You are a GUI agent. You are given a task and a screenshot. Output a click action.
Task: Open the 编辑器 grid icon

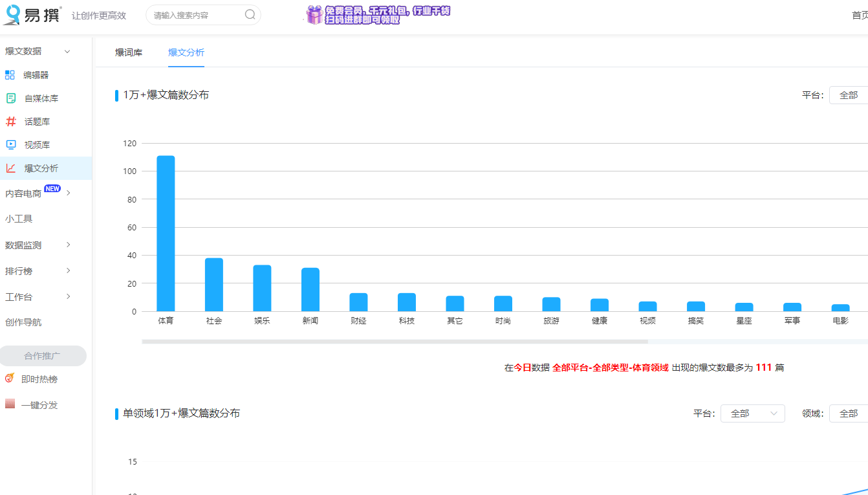10,75
